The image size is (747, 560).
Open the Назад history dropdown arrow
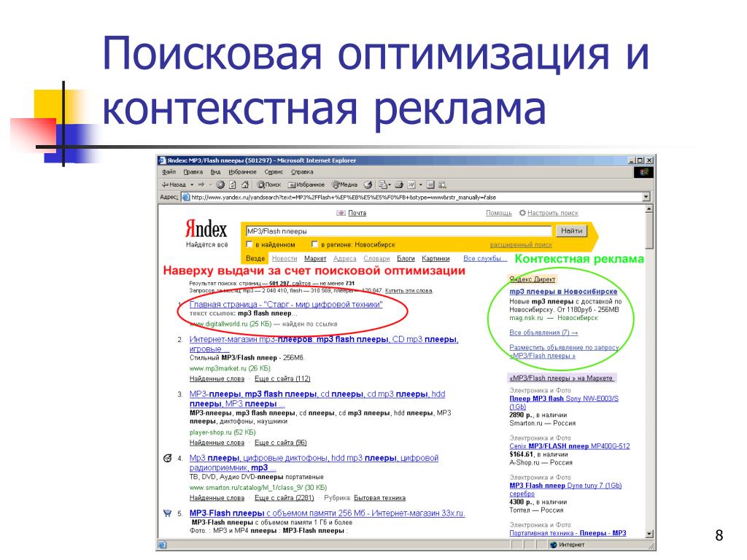point(192,184)
